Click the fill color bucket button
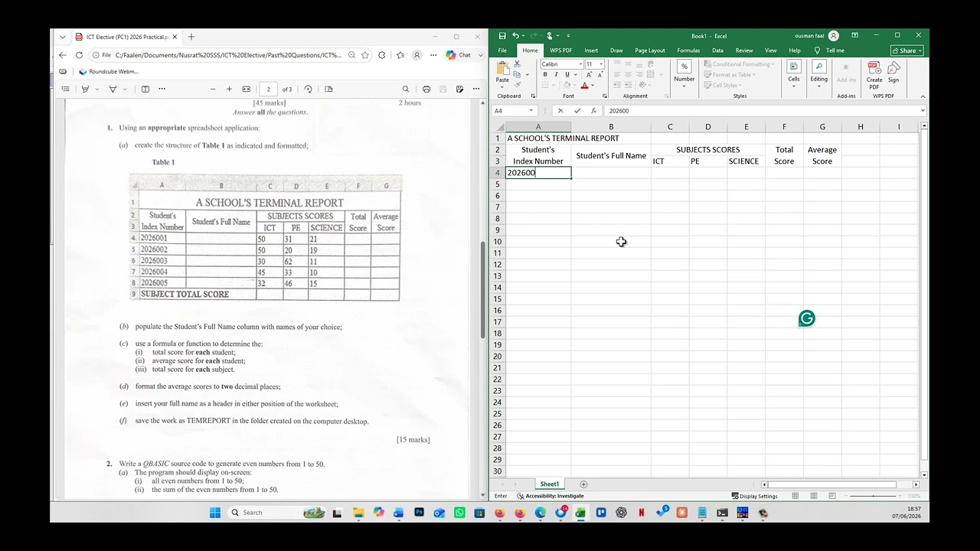The height and width of the screenshot is (551, 980). [567, 86]
